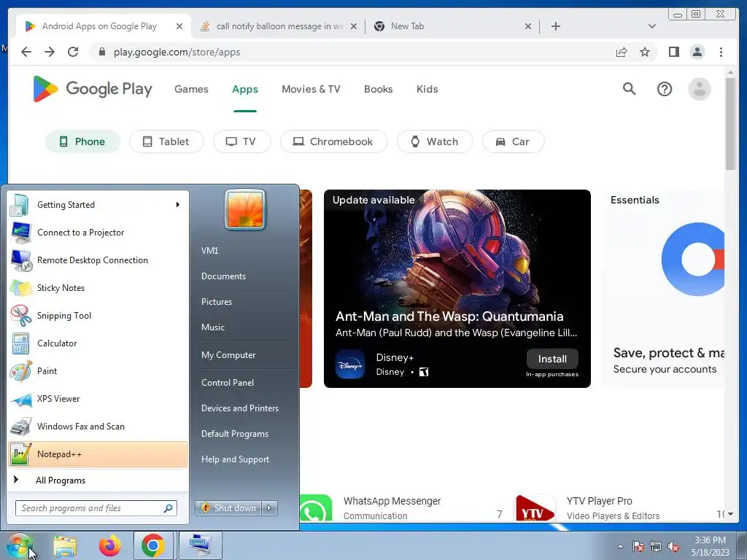Click the WhatsApp Messenger icon
747x560 pixels.
point(315,508)
